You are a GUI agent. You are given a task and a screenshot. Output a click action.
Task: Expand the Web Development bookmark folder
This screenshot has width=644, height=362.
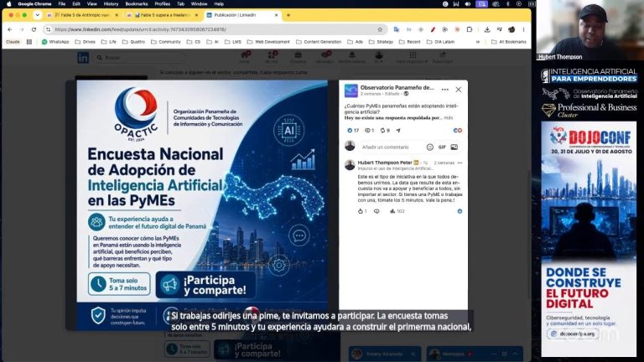click(268, 42)
